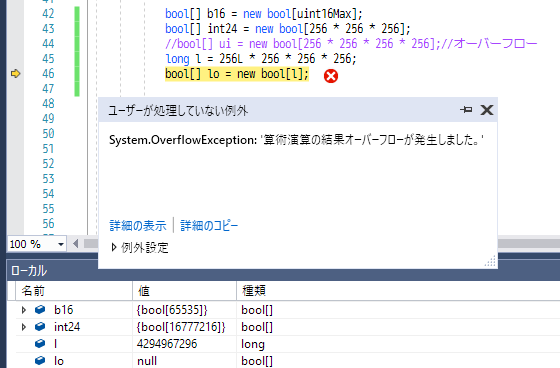
Task: Click the b16 variable cube icon
Action: pyautogui.click(x=40, y=309)
